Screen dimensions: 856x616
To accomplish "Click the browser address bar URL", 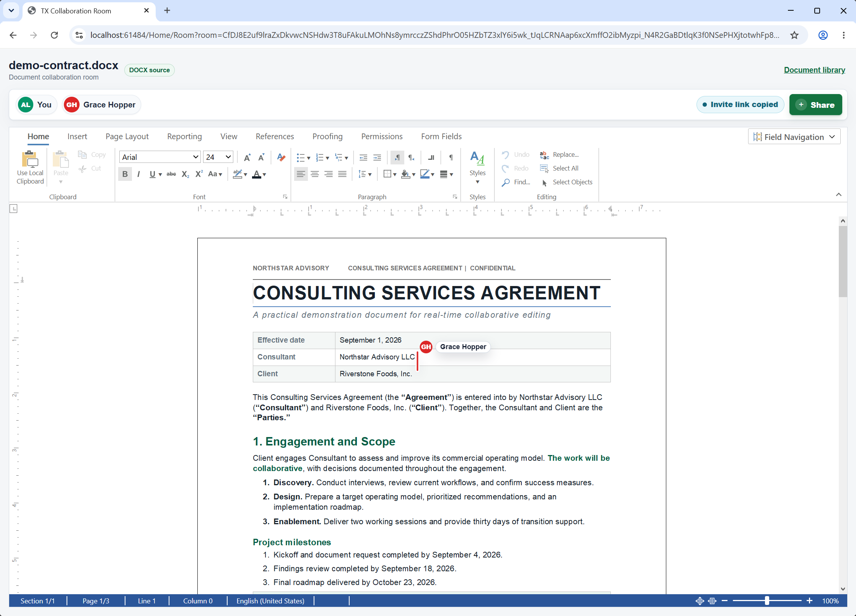I will [x=434, y=35].
